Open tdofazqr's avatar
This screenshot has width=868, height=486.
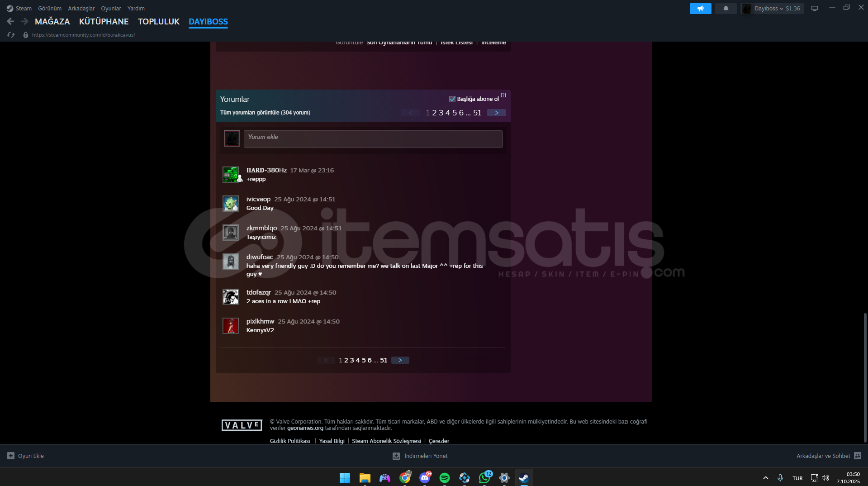[231, 297]
